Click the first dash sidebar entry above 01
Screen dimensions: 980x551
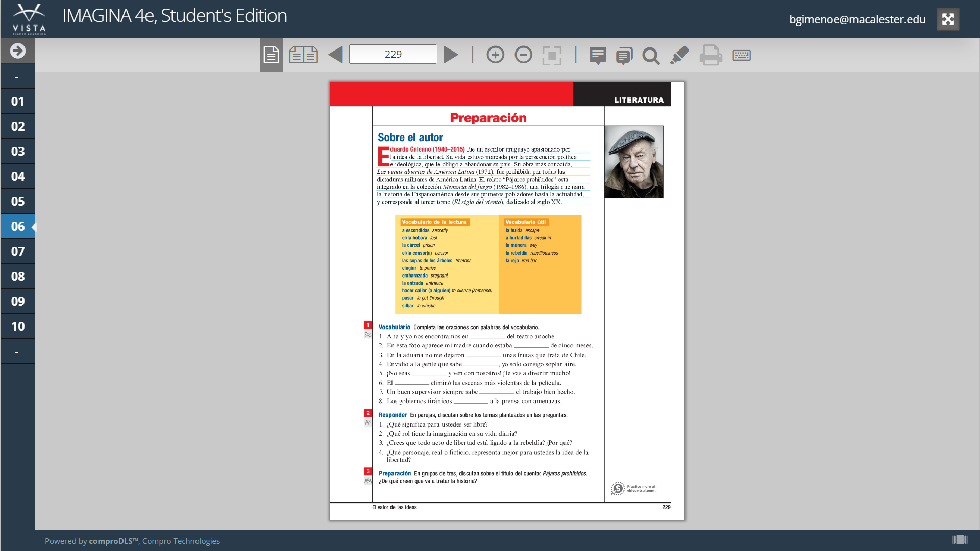[x=18, y=77]
